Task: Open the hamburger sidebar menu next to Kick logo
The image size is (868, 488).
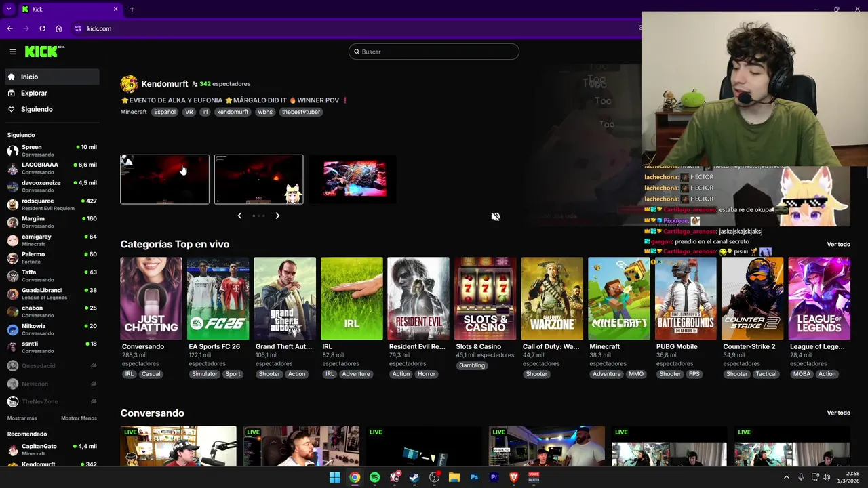Action: click(13, 52)
